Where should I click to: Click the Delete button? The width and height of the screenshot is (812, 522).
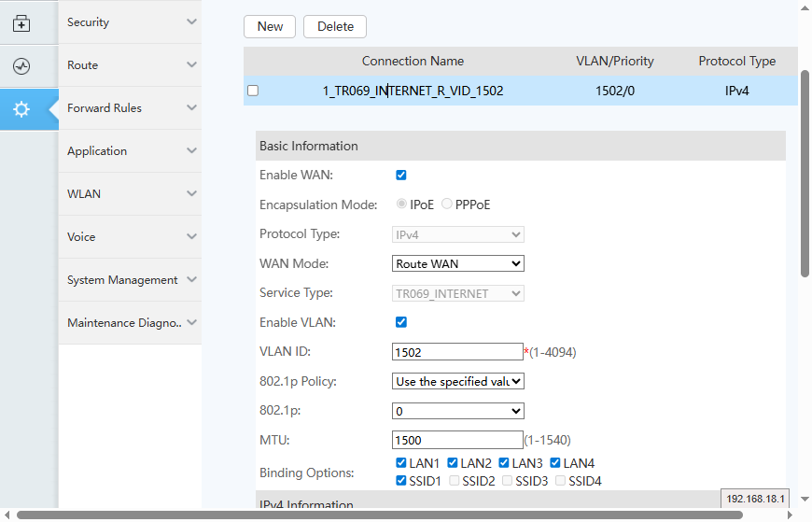pyautogui.click(x=335, y=27)
